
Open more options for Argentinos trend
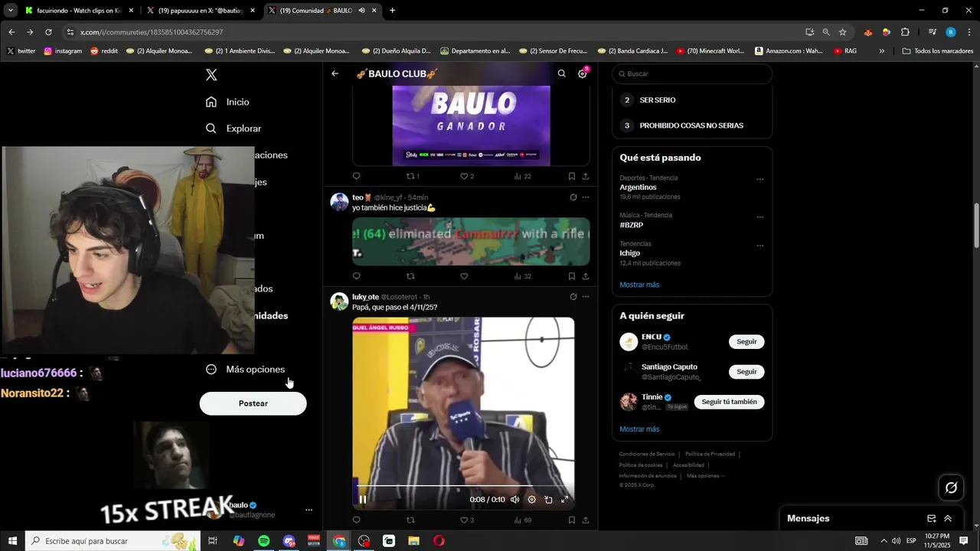coord(760,180)
